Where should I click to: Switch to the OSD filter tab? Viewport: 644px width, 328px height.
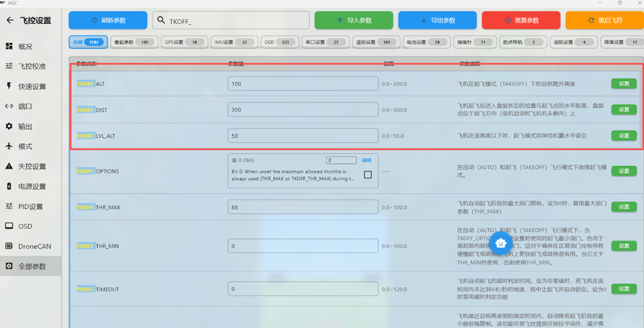pos(280,43)
